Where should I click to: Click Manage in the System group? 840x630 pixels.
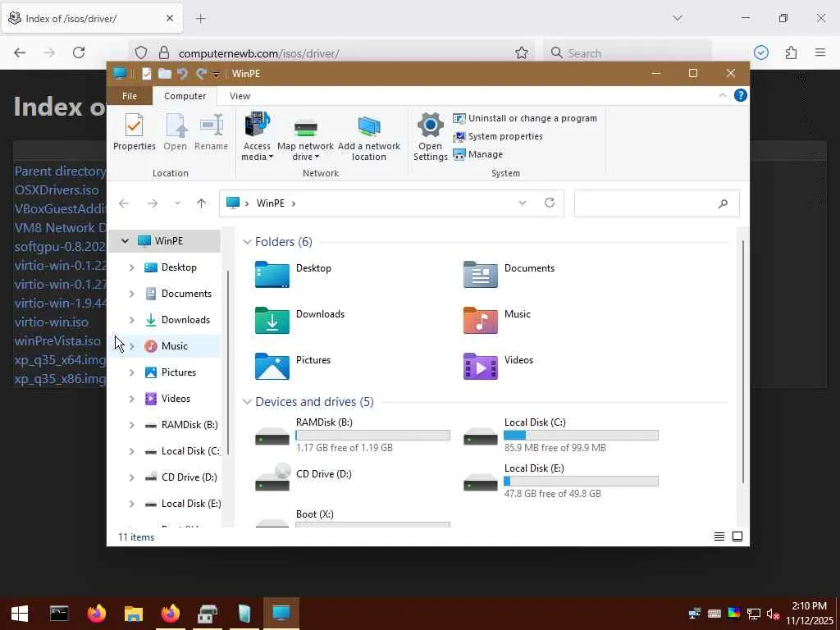click(x=478, y=154)
